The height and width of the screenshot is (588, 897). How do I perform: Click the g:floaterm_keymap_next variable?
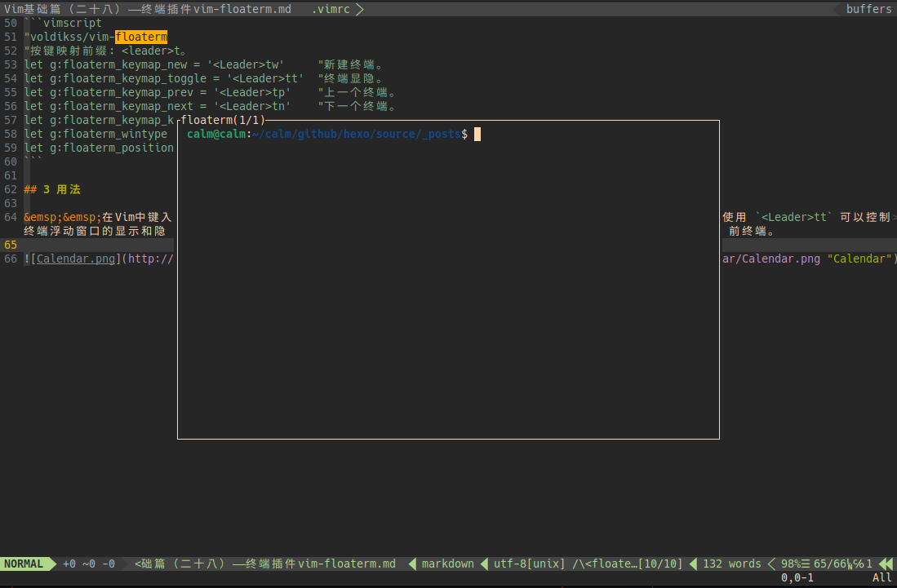click(x=122, y=106)
